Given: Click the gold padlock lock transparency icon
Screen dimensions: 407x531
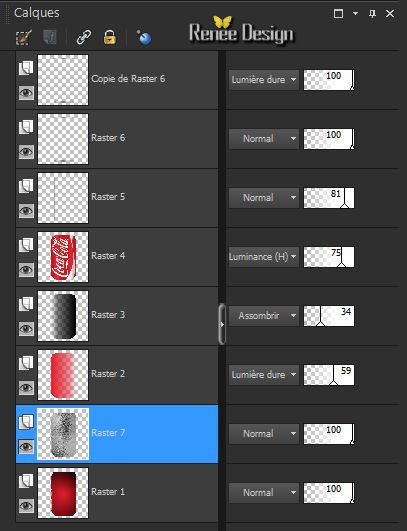Looking at the screenshot, I should pos(109,37).
